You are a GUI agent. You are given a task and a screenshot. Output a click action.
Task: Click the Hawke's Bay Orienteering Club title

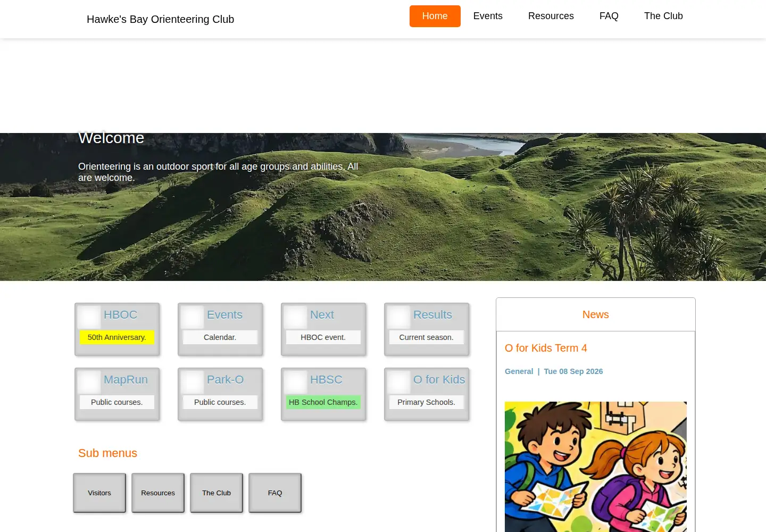pyautogui.click(x=160, y=19)
